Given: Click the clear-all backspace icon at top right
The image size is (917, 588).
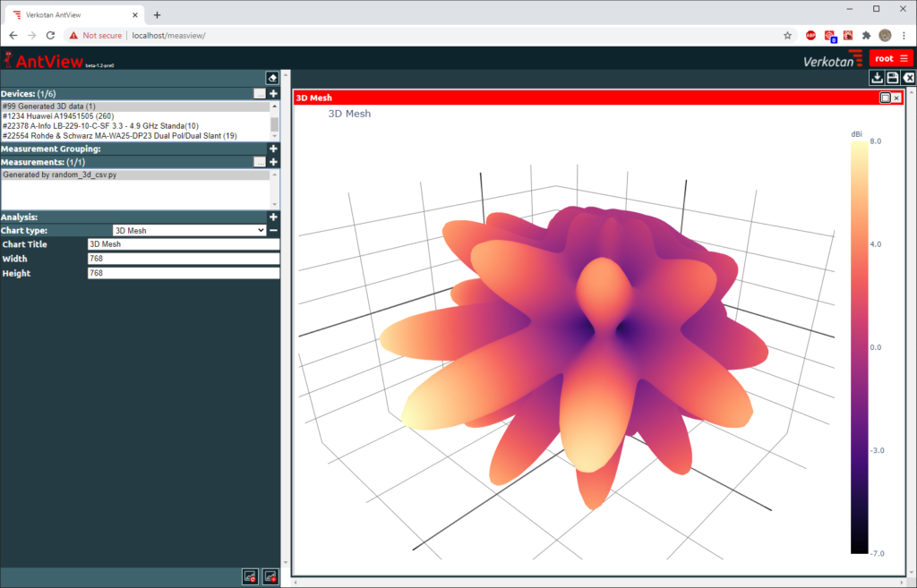Looking at the screenshot, I should coord(908,79).
